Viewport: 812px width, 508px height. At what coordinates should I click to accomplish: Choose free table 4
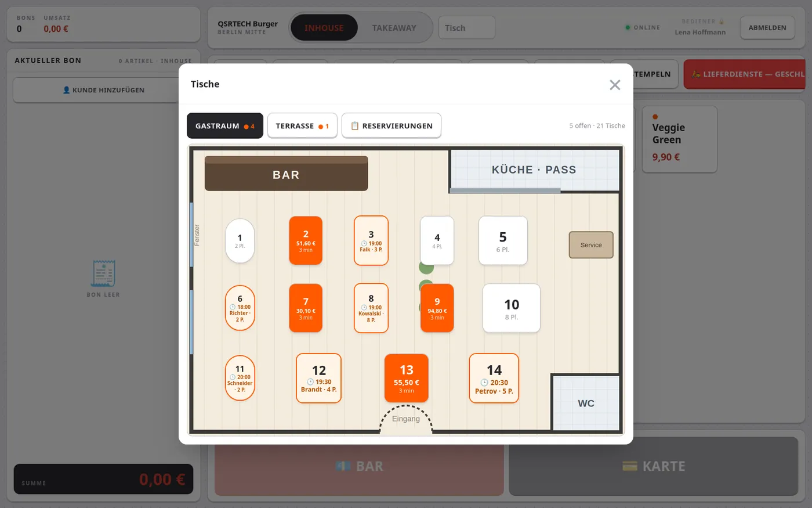click(x=437, y=240)
